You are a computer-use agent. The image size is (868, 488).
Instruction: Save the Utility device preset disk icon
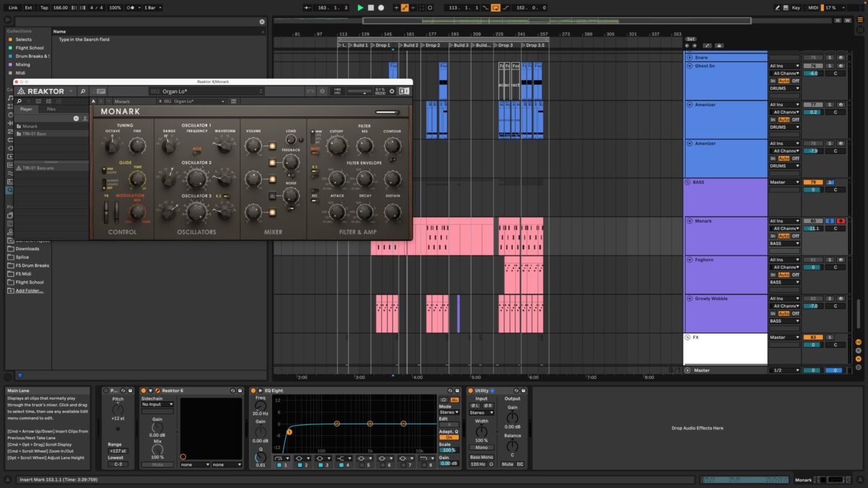[x=522, y=390]
